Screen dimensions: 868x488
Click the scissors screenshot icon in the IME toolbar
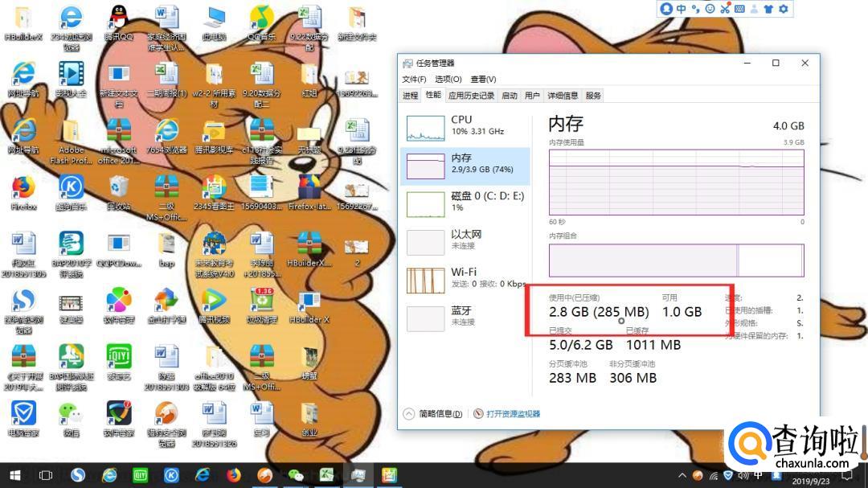(725, 9)
